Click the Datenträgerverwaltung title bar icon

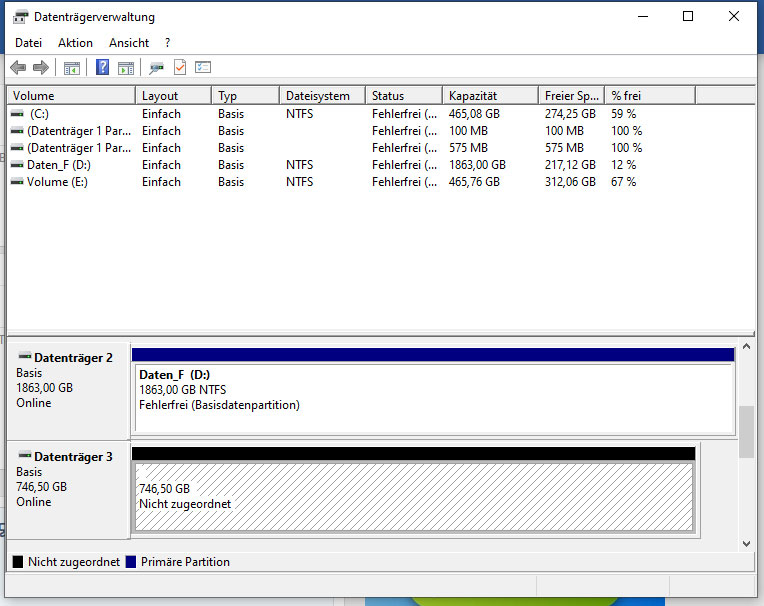20,17
